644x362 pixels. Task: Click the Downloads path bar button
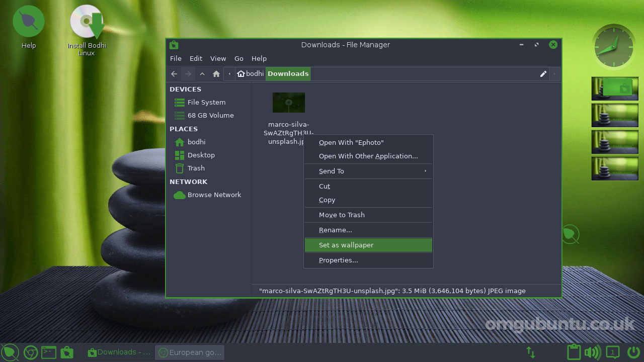(x=288, y=74)
